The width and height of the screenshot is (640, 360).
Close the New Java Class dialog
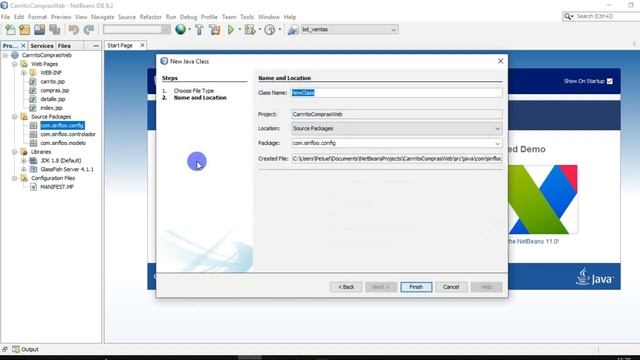[500, 61]
